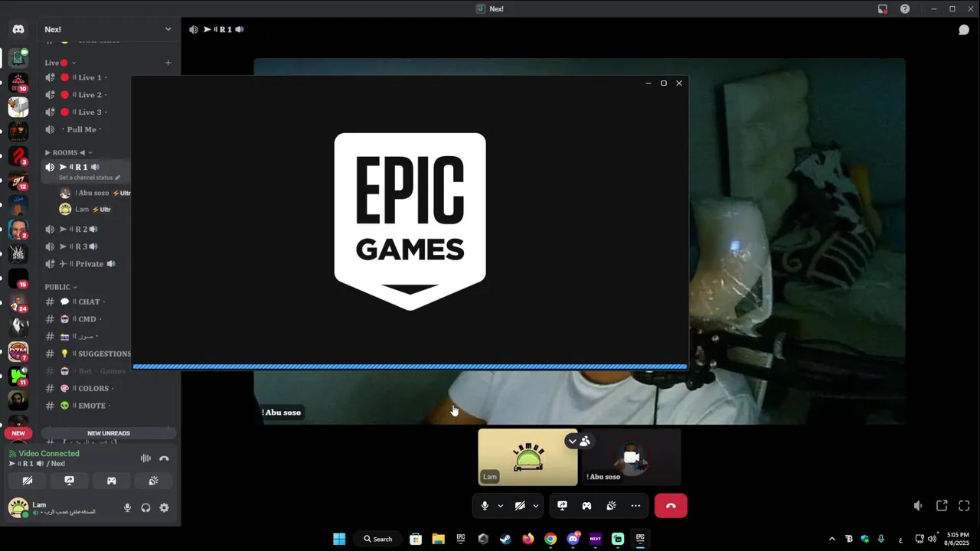Screen dimensions: 980x551
Task: Open Firefox from the taskbar
Action: (x=528, y=539)
